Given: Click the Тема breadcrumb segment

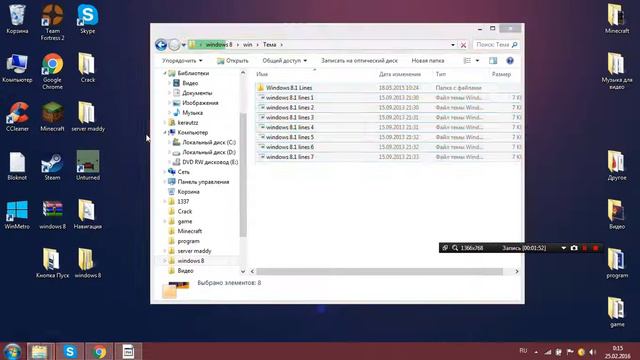Looking at the screenshot, I should click(x=269, y=44).
